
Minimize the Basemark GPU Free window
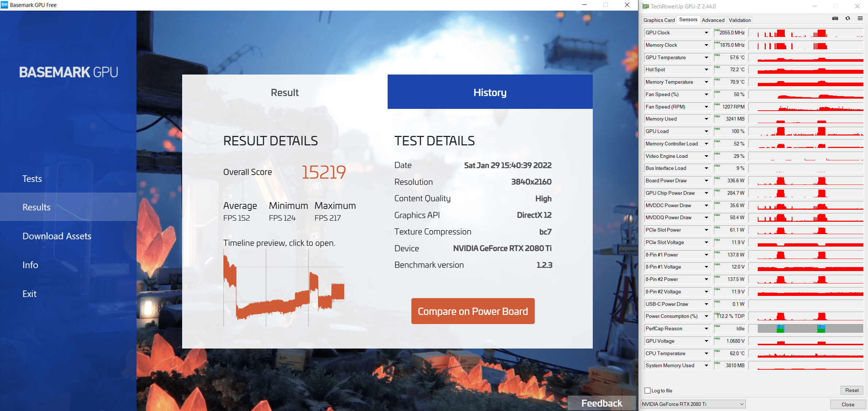coord(584,5)
